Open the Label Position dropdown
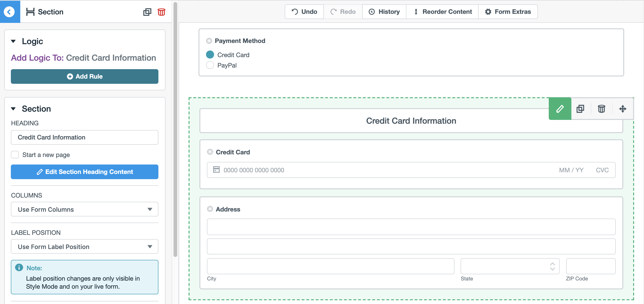The image size is (644, 304). coord(84,246)
